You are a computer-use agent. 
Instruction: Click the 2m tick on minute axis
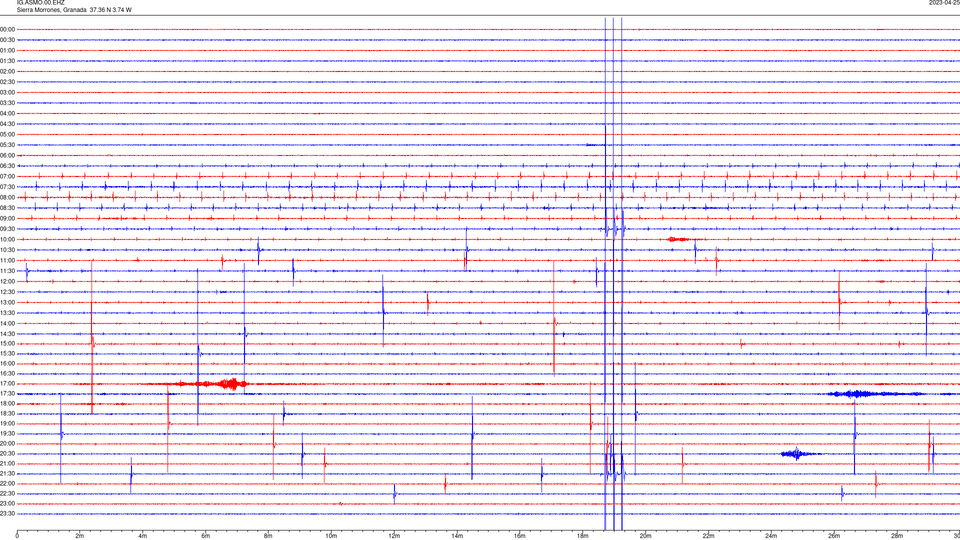[80, 536]
